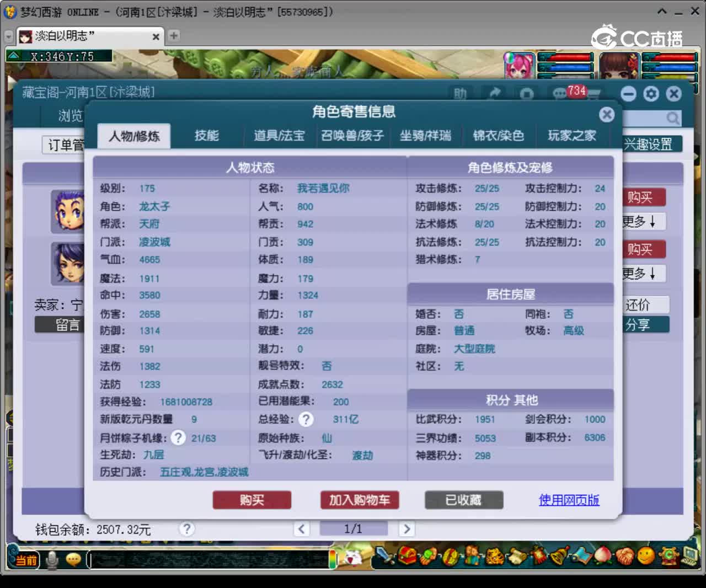Click help icon next to 总经验
706x588 pixels.
(306, 420)
